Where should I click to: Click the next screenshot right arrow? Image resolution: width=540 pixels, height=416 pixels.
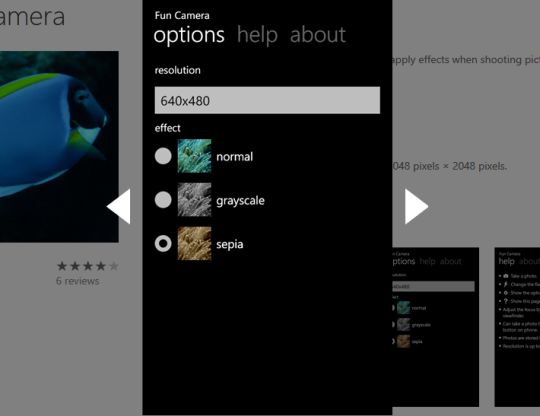coord(416,206)
